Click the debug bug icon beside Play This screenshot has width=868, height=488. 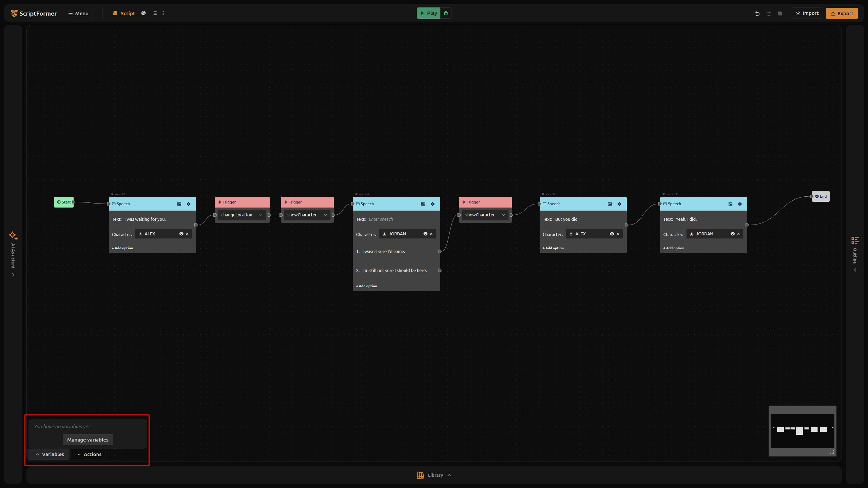(446, 13)
